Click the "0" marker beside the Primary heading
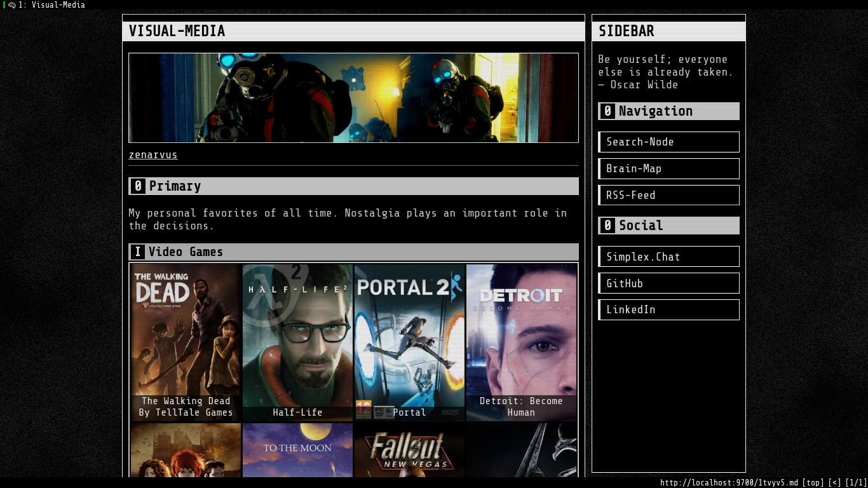The height and width of the screenshot is (488, 868). 138,186
